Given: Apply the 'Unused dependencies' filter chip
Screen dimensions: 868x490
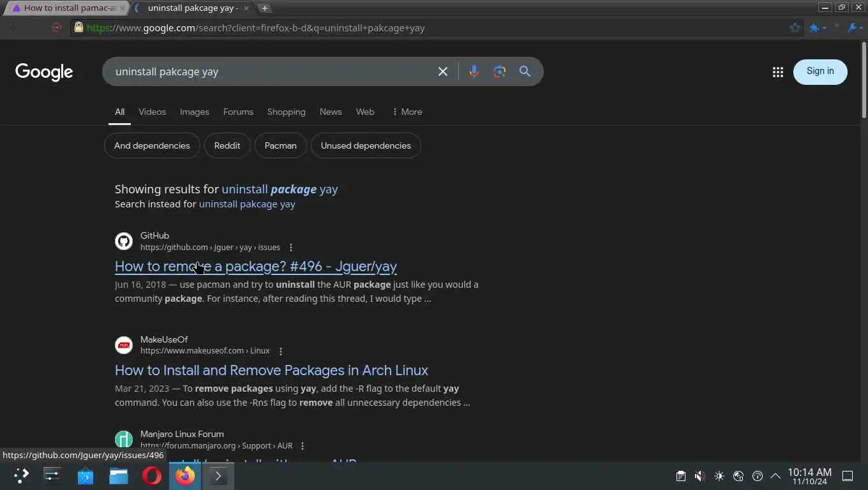Looking at the screenshot, I should pyautogui.click(x=366, y=145).
